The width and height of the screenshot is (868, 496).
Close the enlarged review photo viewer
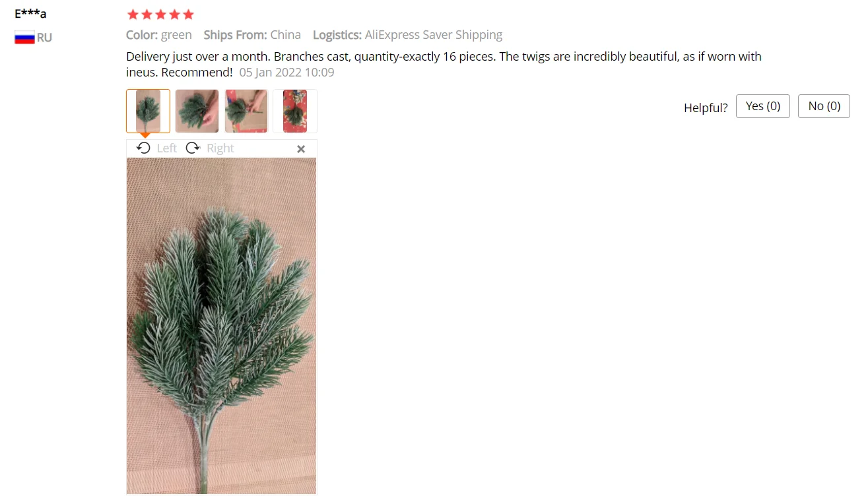[301, 149]
